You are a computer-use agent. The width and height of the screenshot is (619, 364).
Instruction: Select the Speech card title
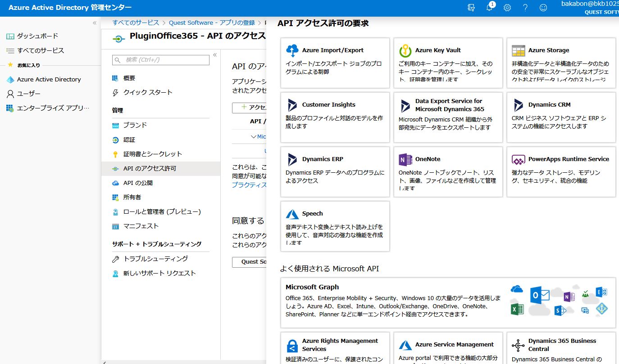(x=313, y=214)
